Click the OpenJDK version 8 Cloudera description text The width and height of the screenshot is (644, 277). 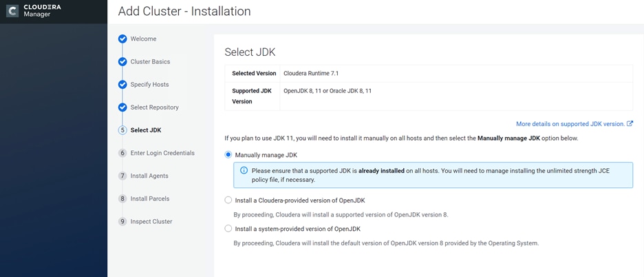click(341, 215)
